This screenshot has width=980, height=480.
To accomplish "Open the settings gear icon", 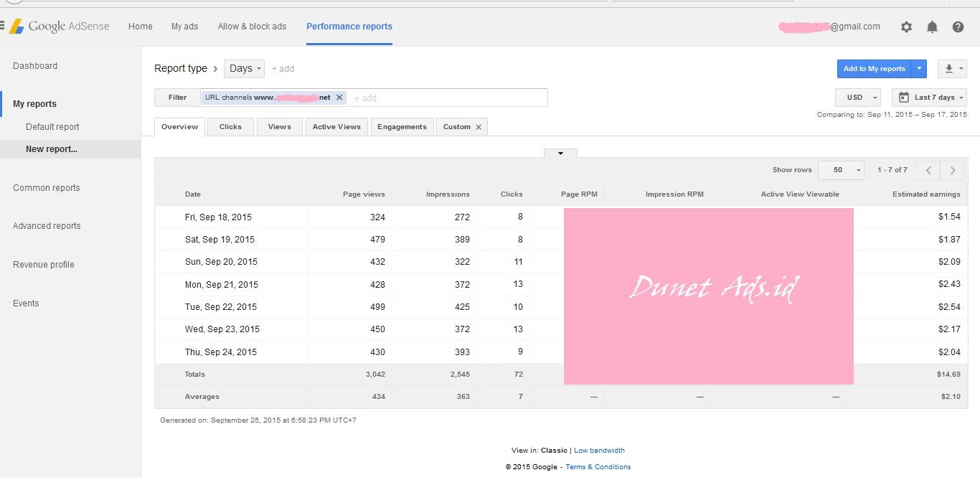I will pos(906,27).
